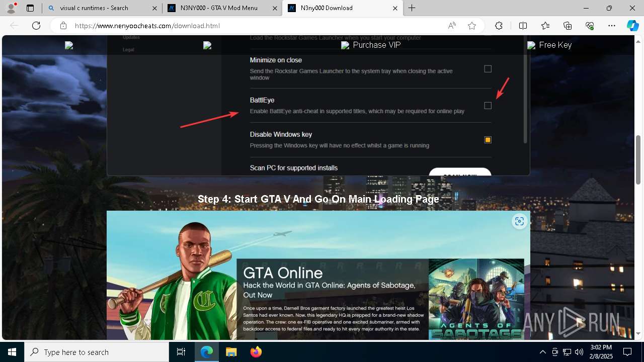
Task: Open the Extensions puzzle icon
Action: 499,26
